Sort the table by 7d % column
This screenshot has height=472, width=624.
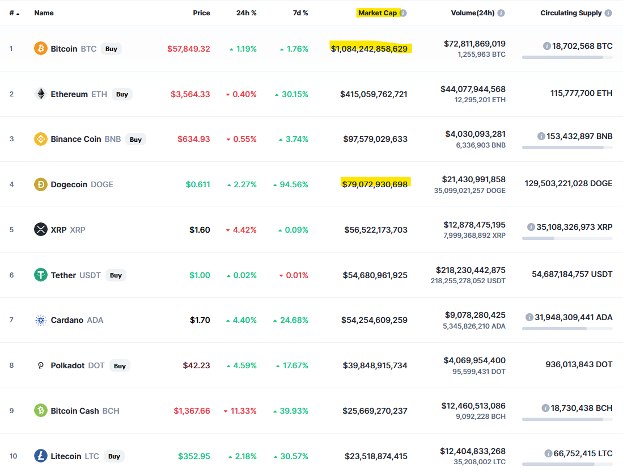[300, 13]
